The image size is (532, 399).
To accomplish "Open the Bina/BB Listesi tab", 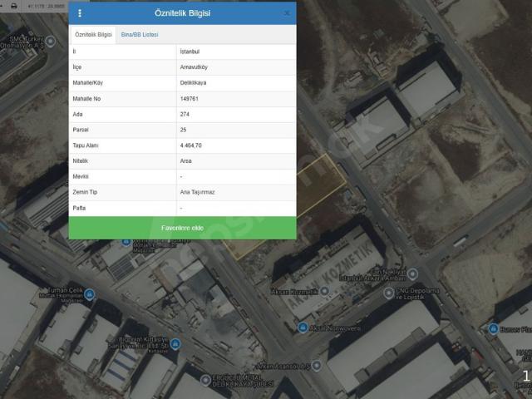I will 140,35.
